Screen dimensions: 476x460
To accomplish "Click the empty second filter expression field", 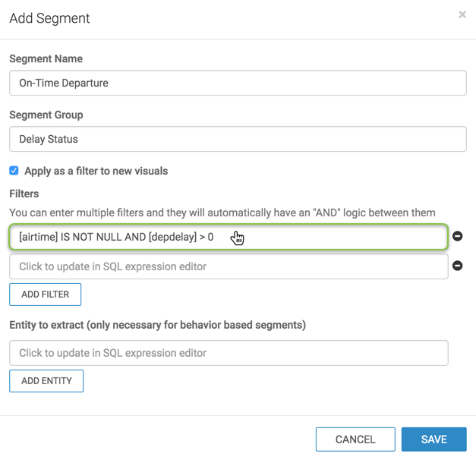I will point(228,266).
